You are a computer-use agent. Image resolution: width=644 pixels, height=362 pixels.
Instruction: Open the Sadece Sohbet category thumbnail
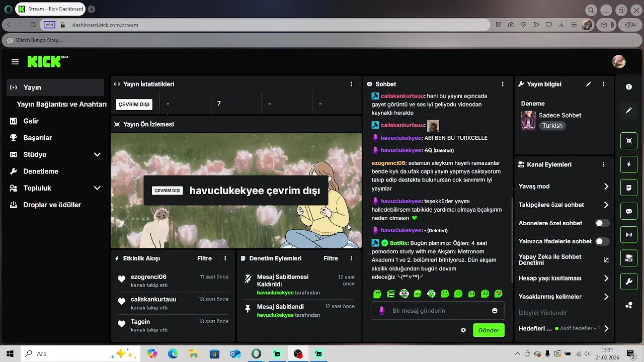[528, 121]
